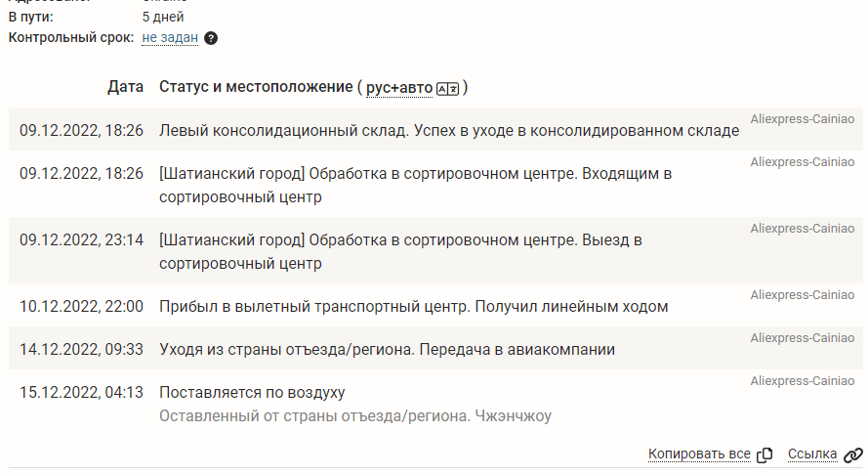The width and height of the screenshot is (868, 475).
Task: Click the 'Прибыл в вылетный транспортный центр' status
Action: [x=414, y=307]
